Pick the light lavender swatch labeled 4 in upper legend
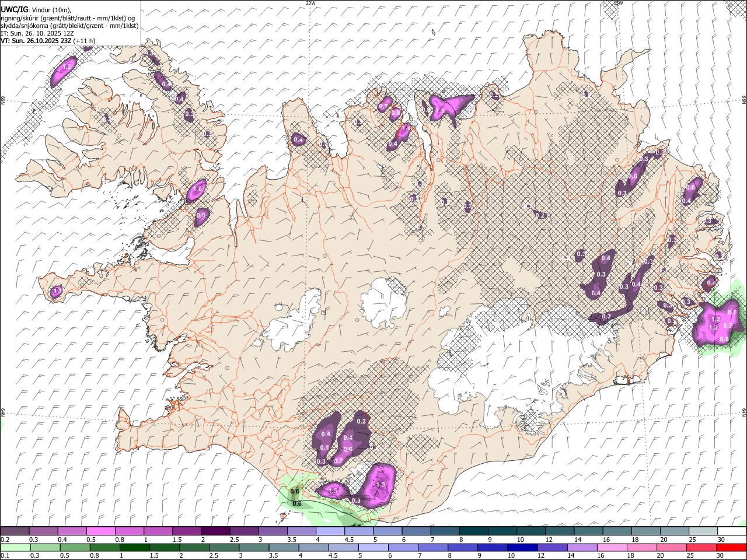747x560 pixels. click(x=330, y=531)
